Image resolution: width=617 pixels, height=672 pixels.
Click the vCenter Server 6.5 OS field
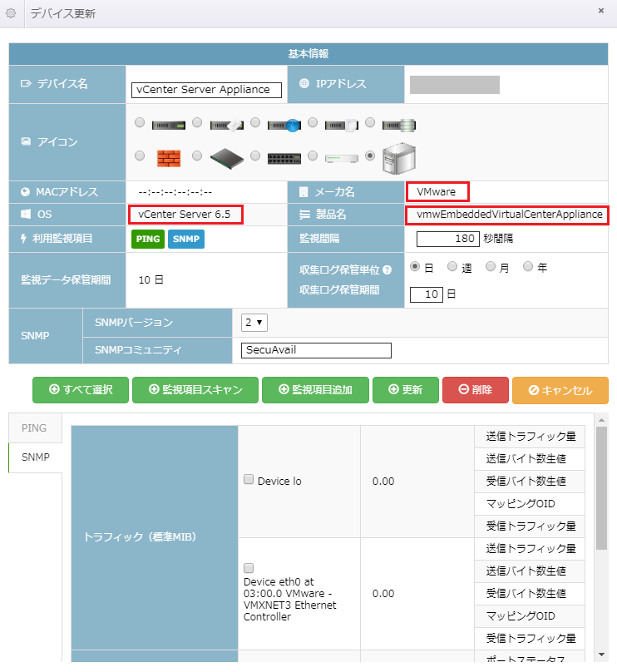[185, 215]
